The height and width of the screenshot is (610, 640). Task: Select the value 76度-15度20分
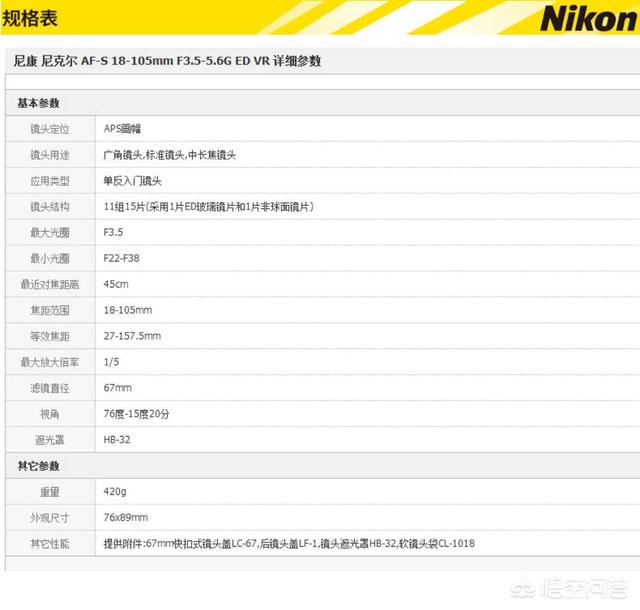136,414
